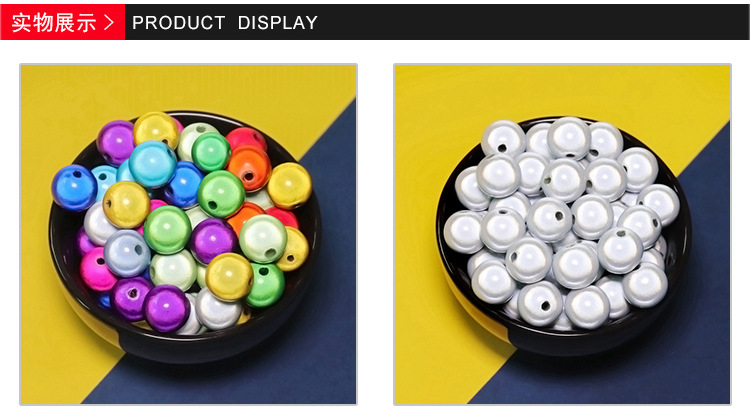Image resolution: width=750 pixels, height=410 pixels.
Task: Click the PRODUCT DISPLAY heading text
Action: [x=225, y=22]
